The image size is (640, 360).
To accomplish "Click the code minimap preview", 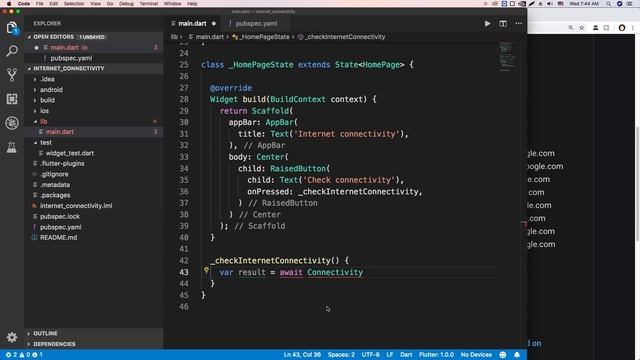I will 507,56.
